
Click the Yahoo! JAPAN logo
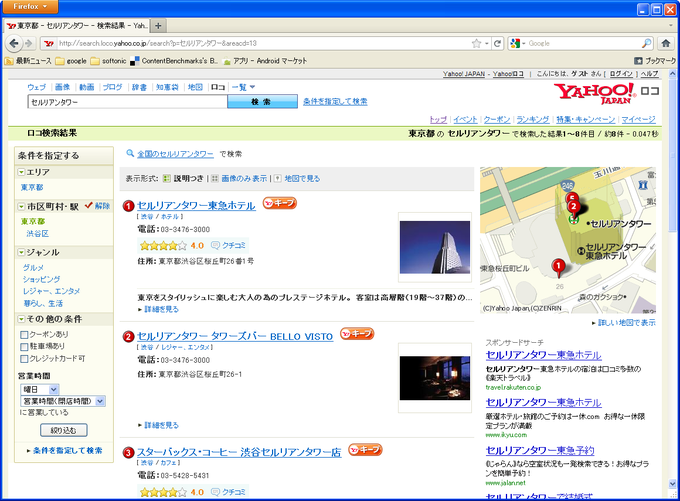(595, 93)
